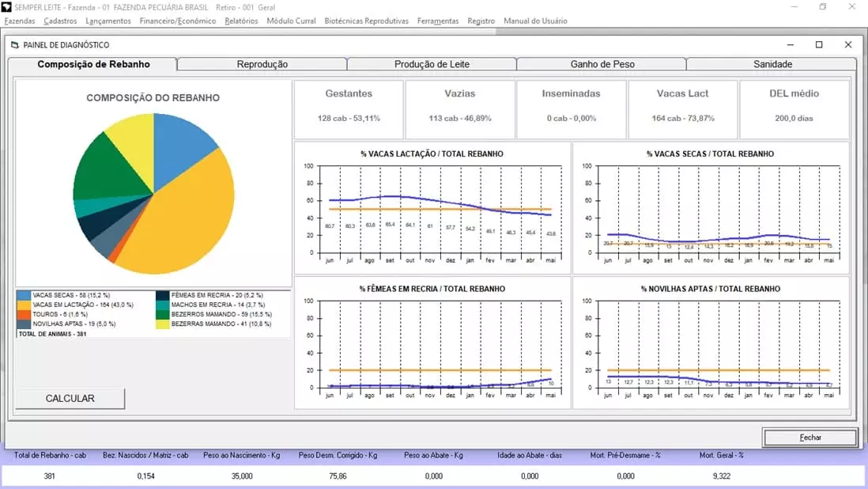The width and height of the screenshot is (868, 489).
Task: Open the Fazendas menu
Action: [20, 21]
